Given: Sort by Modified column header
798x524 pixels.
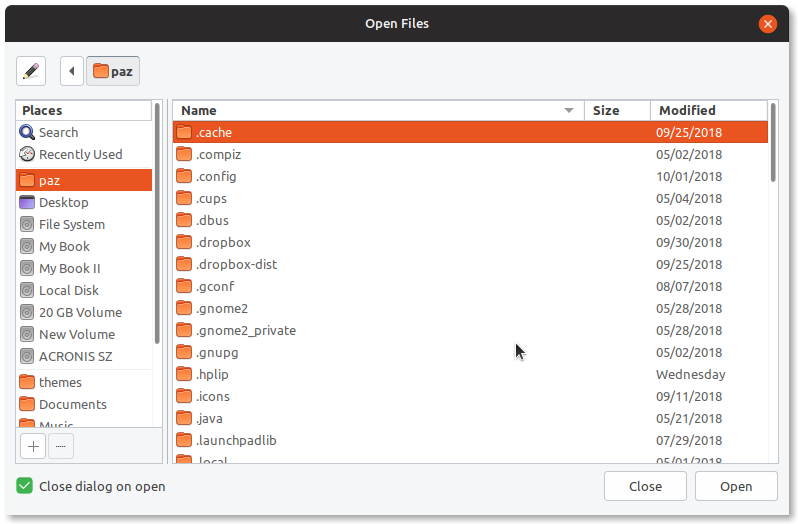Looking at the screenshot, I should pyautogui.click(x=708, y=110).
